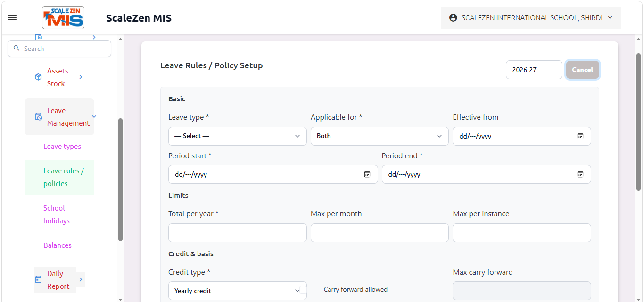
Task: Open the Credit type dropdown
Action: coord(238,291)
